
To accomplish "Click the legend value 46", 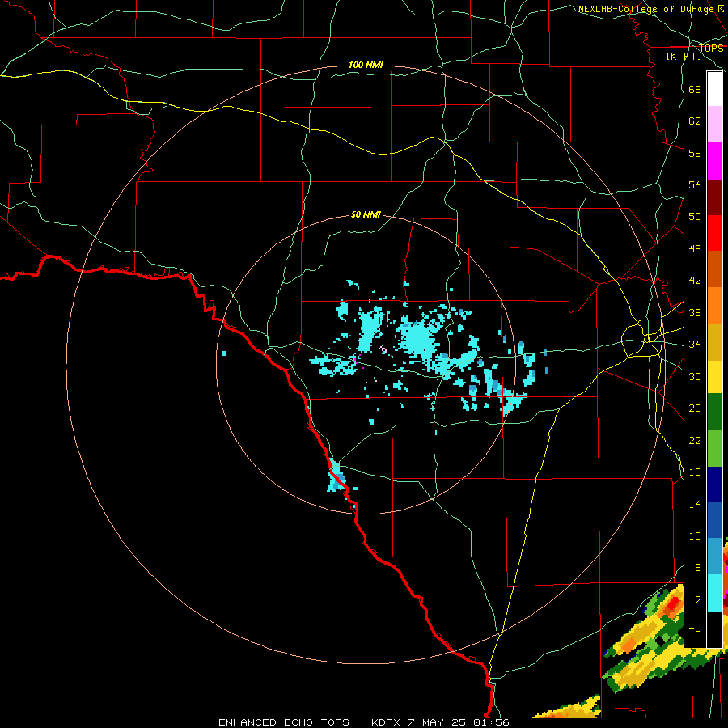I will click(695, 249).
